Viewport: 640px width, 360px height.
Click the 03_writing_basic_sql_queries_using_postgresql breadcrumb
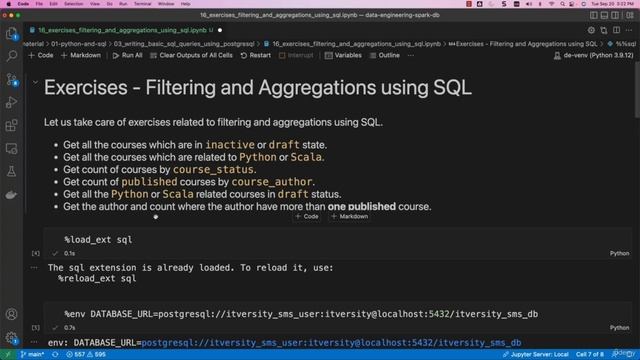(x=184, y=44)
